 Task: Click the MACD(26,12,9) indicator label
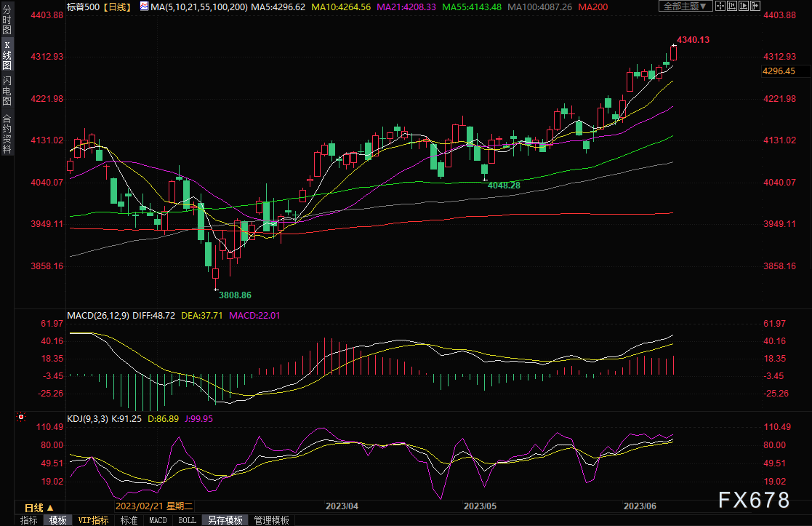[98, 316]
